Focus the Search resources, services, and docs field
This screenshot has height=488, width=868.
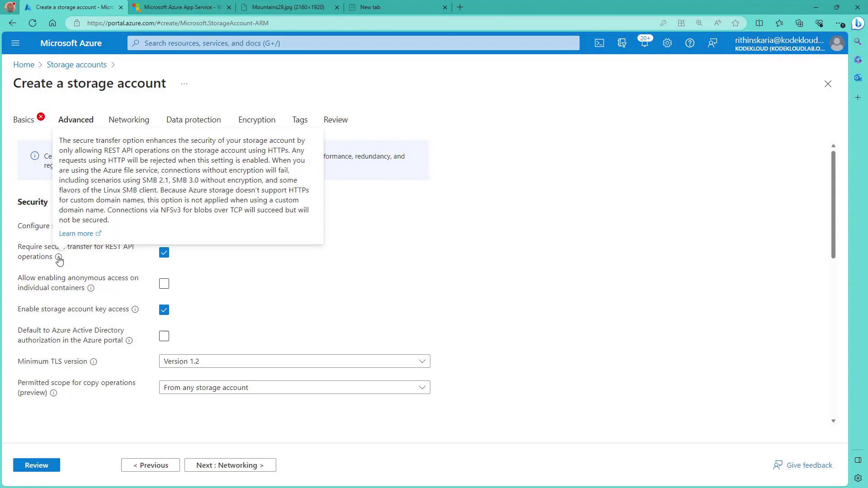(x=353, y=43)
